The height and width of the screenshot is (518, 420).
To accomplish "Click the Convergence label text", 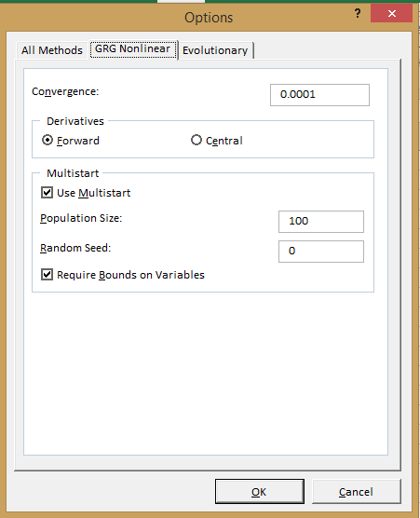I will (65, 91).
